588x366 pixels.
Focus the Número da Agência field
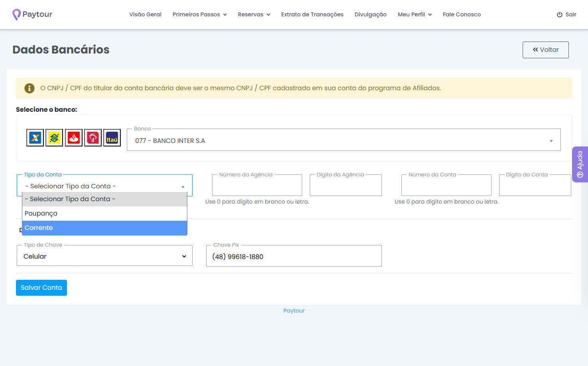[257, 185]
